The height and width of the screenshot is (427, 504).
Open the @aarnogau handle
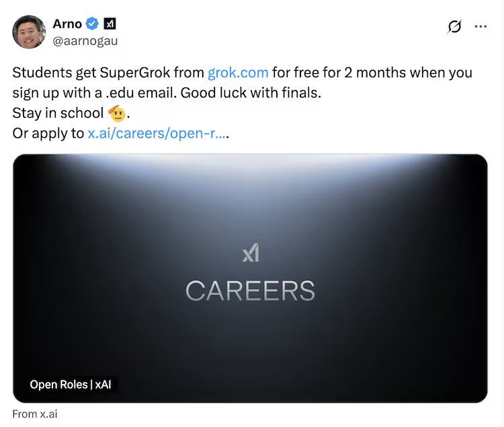click(x=85, y=40)
